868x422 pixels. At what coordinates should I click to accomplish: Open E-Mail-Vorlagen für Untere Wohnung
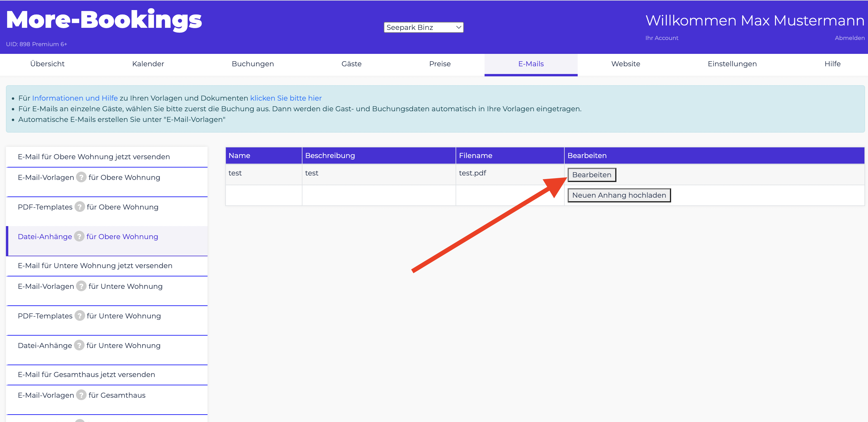(x=107, y=291)
